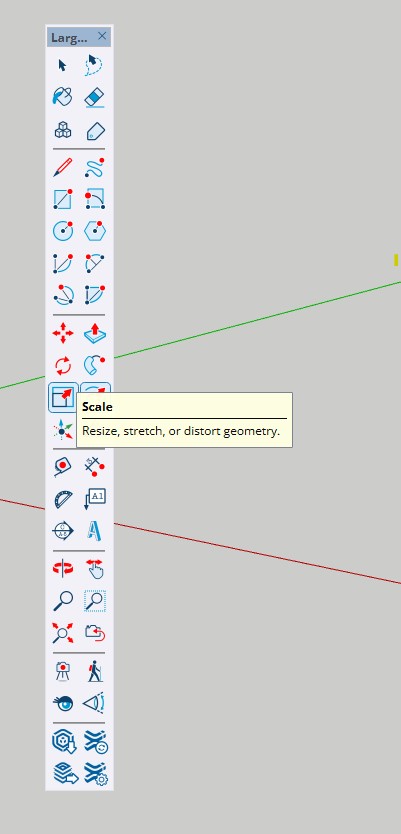Select the Tag tool icon
The image size is (401, 834).
coord(95,130)
